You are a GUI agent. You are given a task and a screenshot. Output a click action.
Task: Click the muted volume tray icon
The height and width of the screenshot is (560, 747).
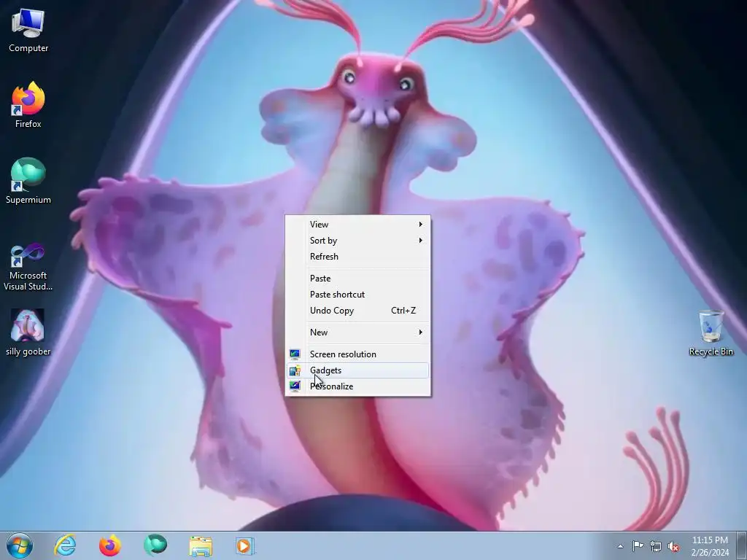click(673, 546)
